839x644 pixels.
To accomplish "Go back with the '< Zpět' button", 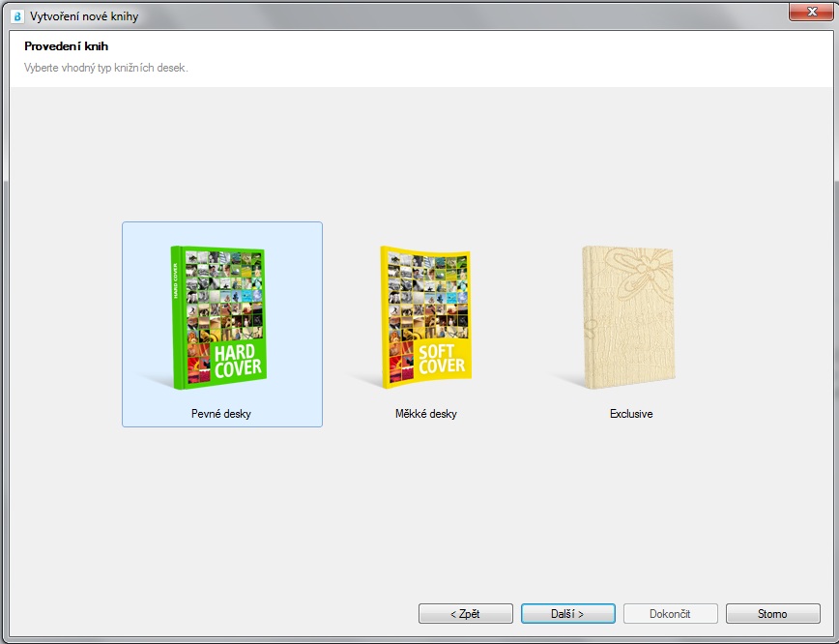I will pos(466,613).
